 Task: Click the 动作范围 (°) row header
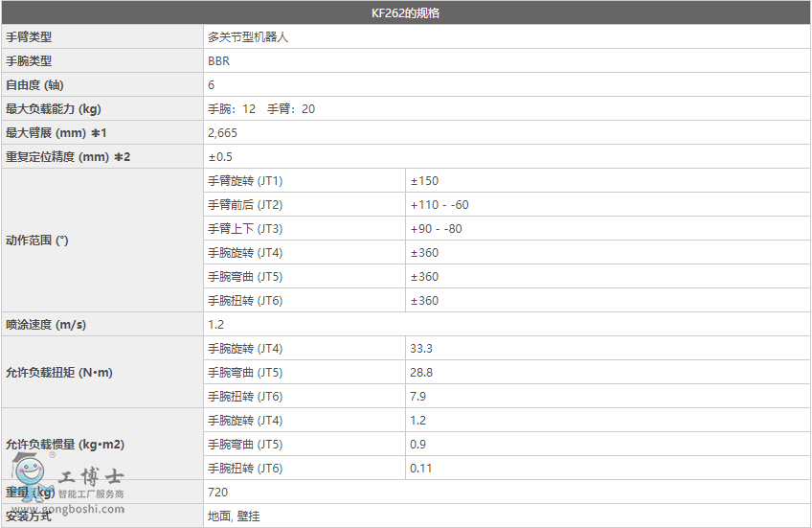point(37,241)
